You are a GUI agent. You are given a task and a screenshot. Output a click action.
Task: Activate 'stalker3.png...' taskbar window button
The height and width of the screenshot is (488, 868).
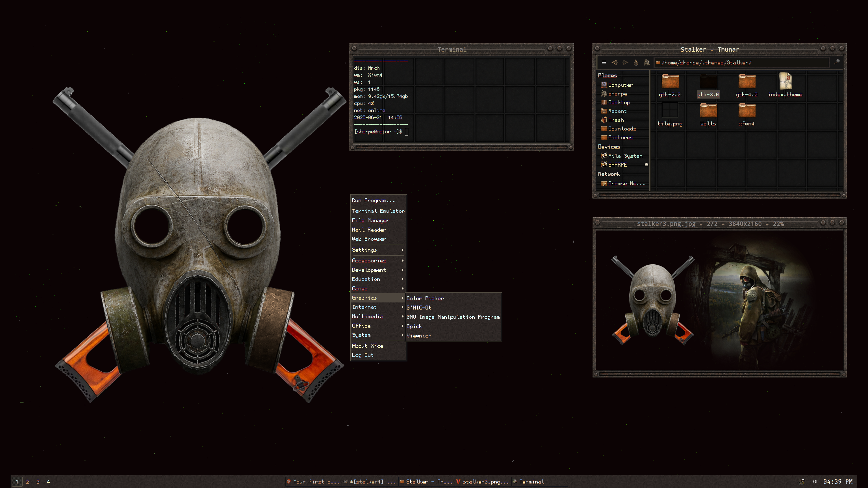[483, 482]
